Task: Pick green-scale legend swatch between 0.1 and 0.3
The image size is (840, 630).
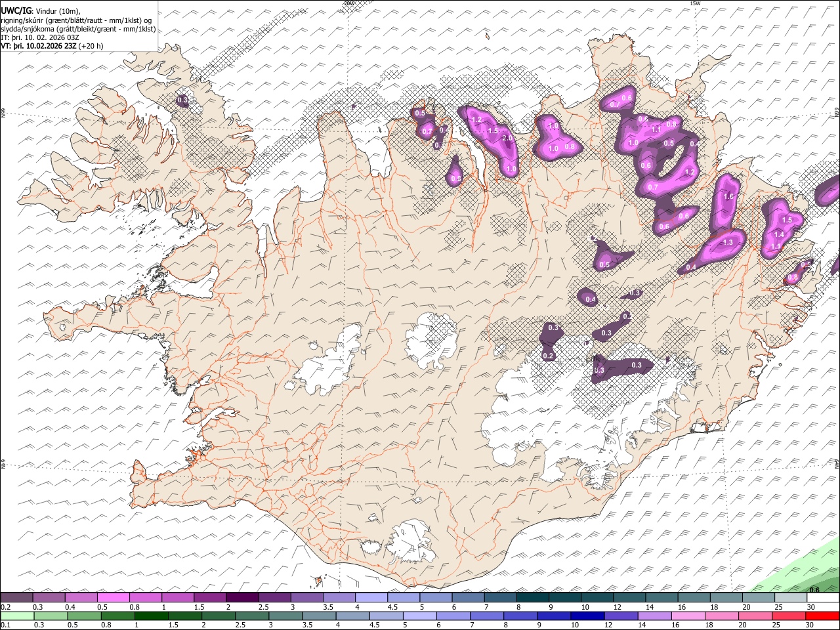Action: coord(17,616)
